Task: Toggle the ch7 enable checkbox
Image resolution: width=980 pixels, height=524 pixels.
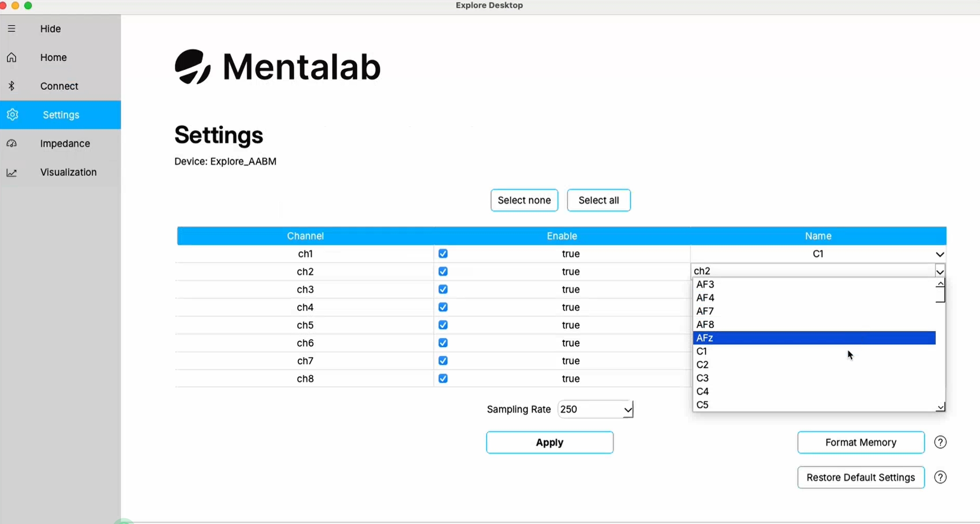Action: tap(443, 361)
